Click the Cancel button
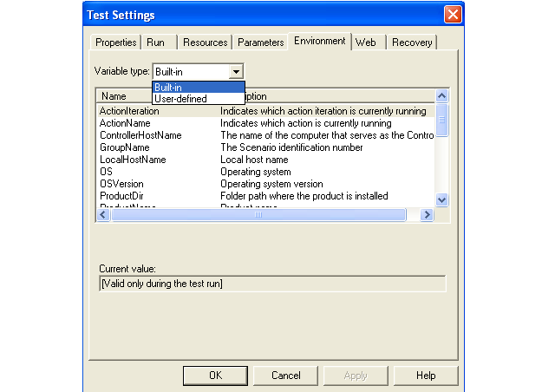 pos(285,376)
